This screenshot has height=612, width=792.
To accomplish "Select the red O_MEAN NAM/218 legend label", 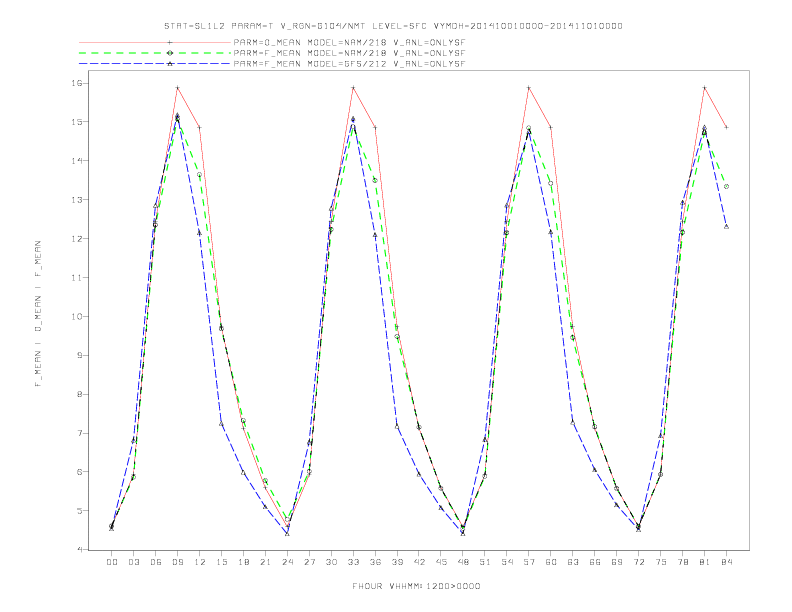I will (349, 42).
